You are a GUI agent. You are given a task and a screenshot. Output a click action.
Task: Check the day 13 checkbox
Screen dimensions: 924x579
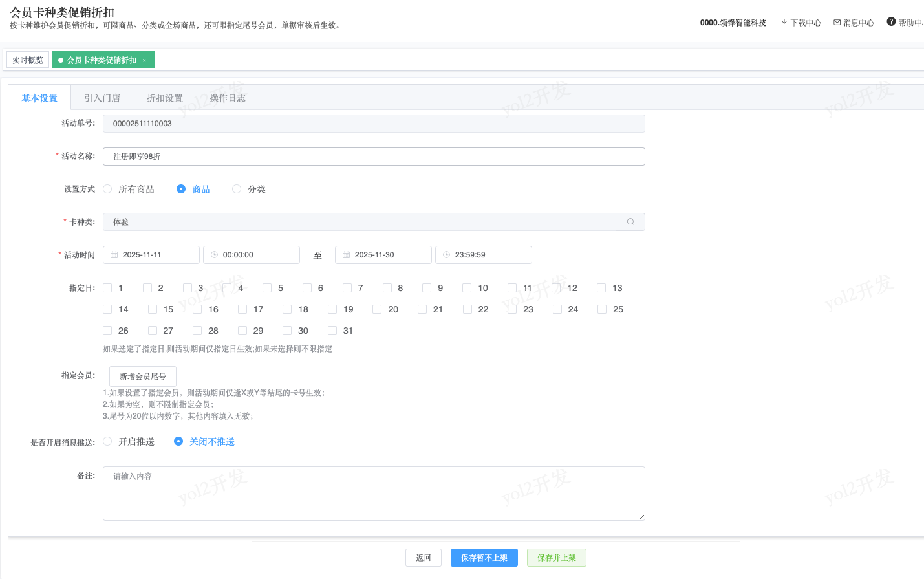(601, 288)
